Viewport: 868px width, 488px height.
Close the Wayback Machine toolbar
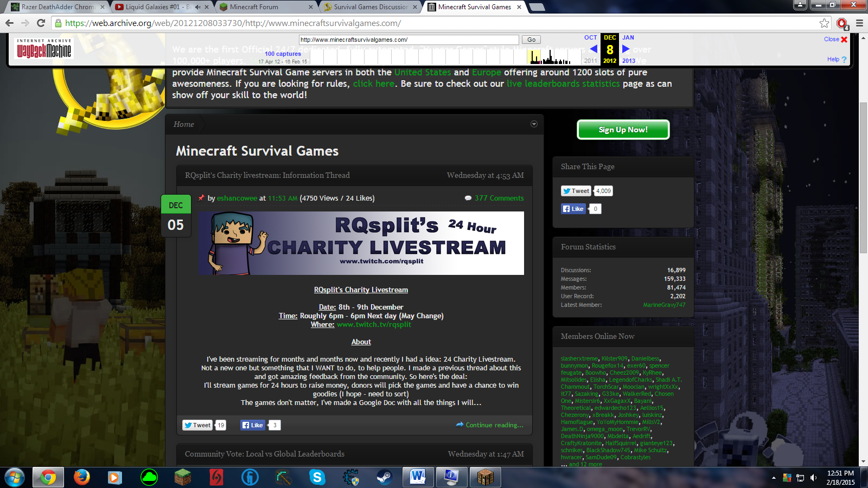[x=835, y=39]
